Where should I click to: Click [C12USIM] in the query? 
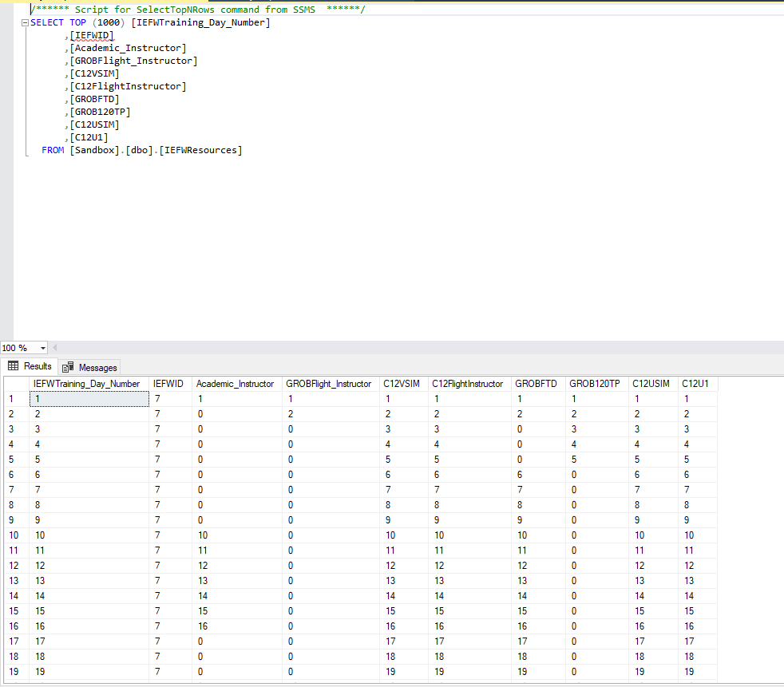point(94,124)
